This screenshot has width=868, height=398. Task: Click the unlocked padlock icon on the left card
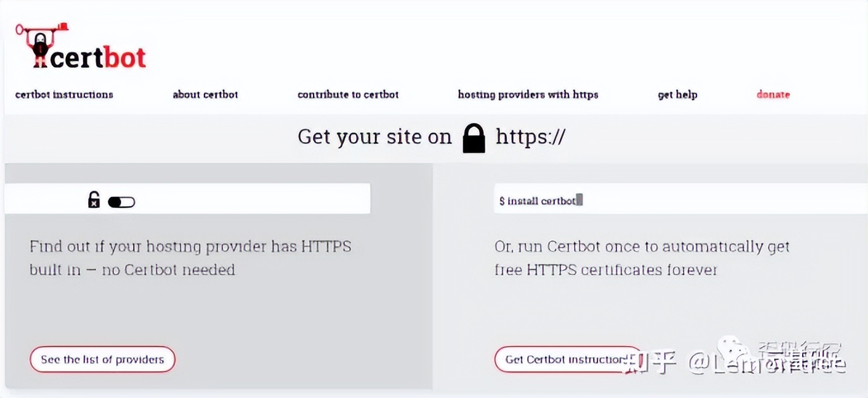94,199
